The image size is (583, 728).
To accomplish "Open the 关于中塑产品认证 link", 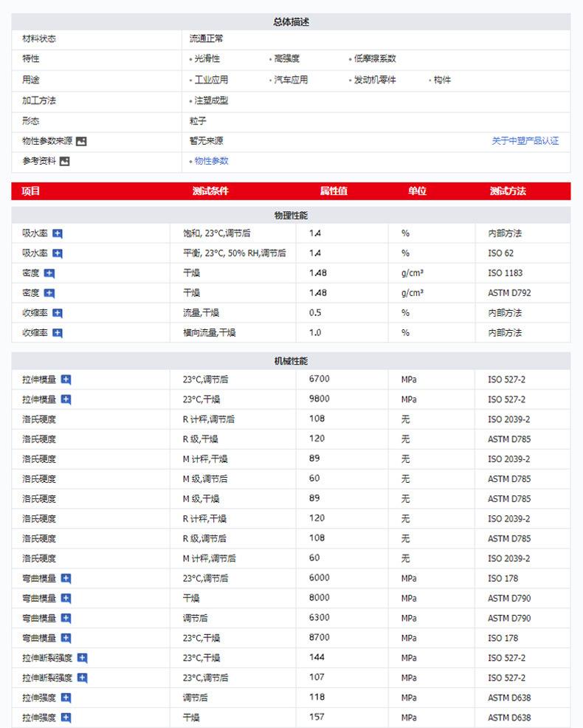I will point(525,141).
